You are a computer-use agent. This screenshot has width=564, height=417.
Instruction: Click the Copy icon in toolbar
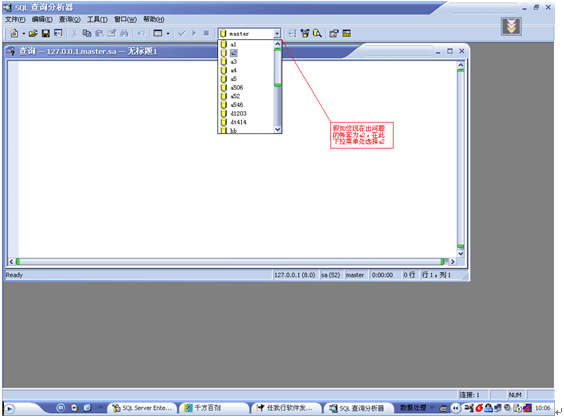87,33
